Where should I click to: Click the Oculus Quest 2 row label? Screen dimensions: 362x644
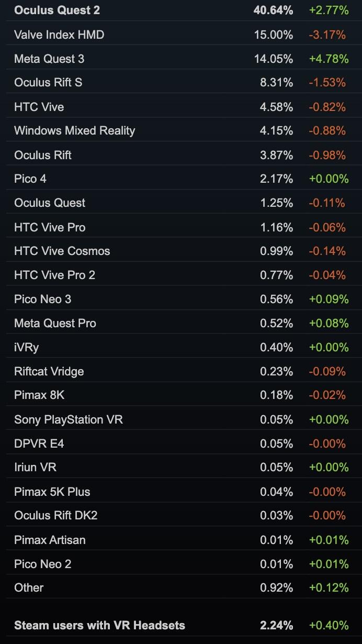coord(57,10)
